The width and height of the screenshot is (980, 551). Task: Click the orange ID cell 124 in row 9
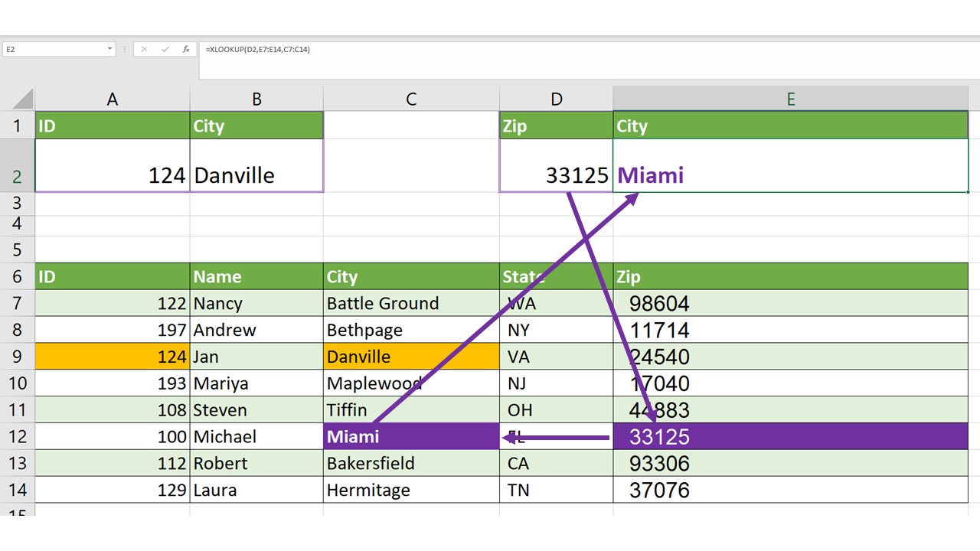pos(113,357)
